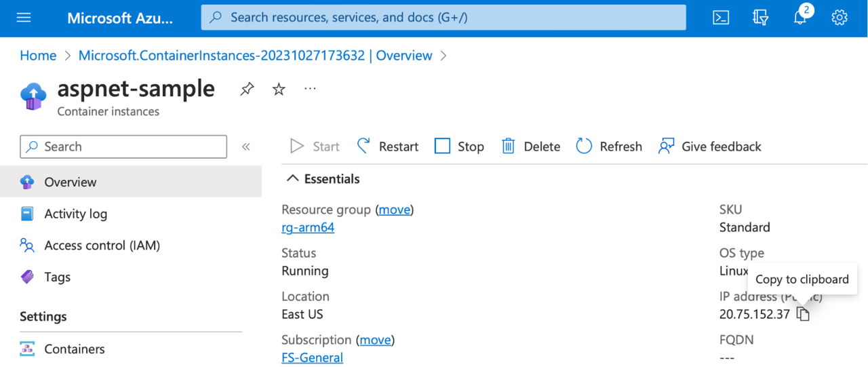Open notifications bell with 2 alerts

(x=801, y=16)
